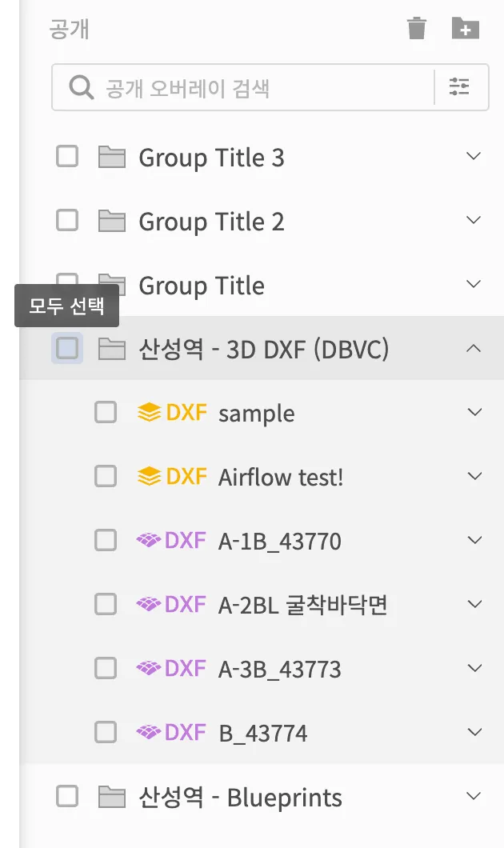The width and height of the screenshot is (504, 848).
Task: Click the 공개 오버레이 검색 search field
Action: click(x=264, y=87)
